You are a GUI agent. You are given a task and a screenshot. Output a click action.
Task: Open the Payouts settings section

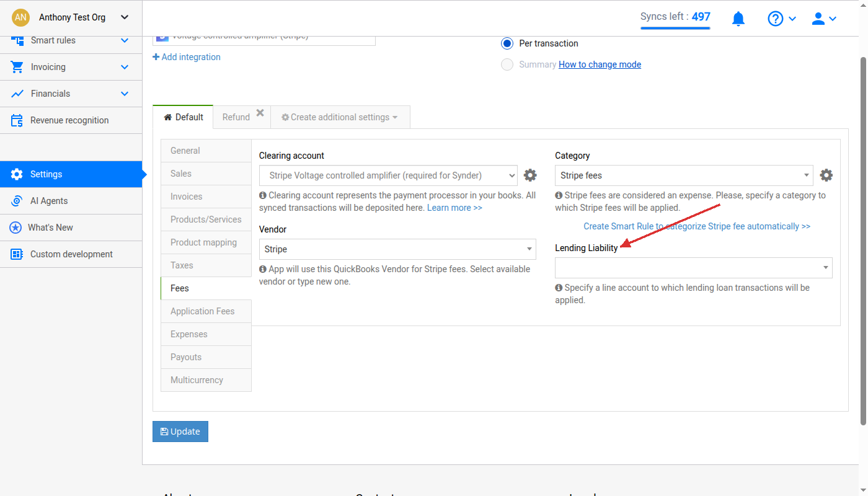pyautogui.click(x=206, y=357)
